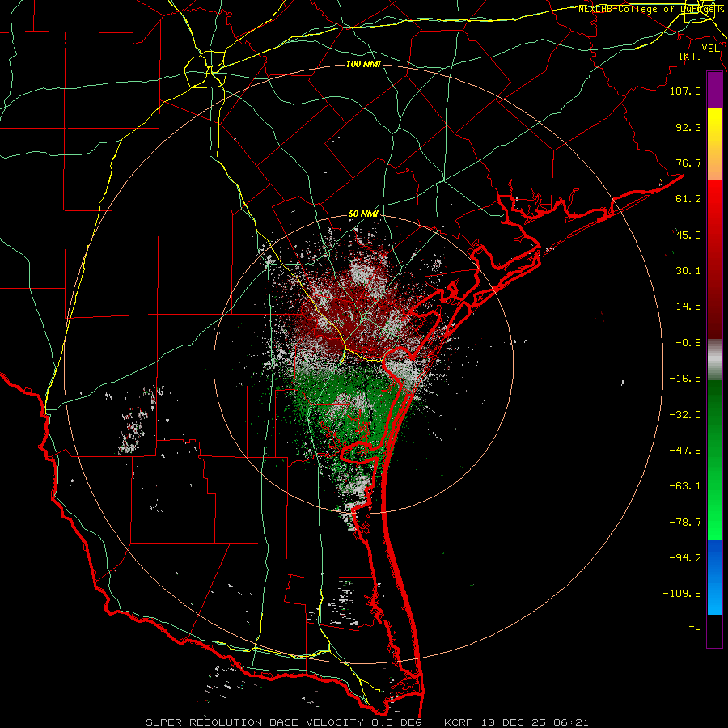This screenshot has width=728, height=728.
Task: Pick the purple segment of the velocity color bar
Action: point(714,90)
